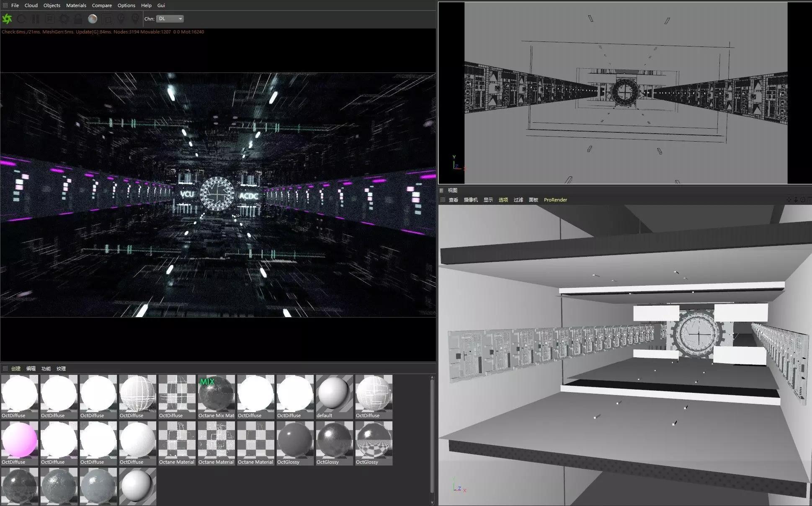812x506 pixels.
Task: Open the ProRender viewport menu
Action: pos(555,200)
